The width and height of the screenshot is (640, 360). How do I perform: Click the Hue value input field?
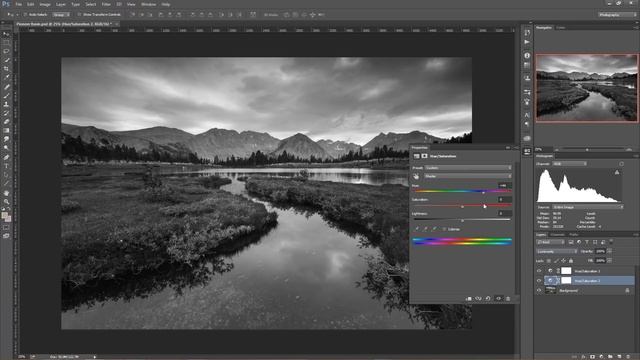504,185
